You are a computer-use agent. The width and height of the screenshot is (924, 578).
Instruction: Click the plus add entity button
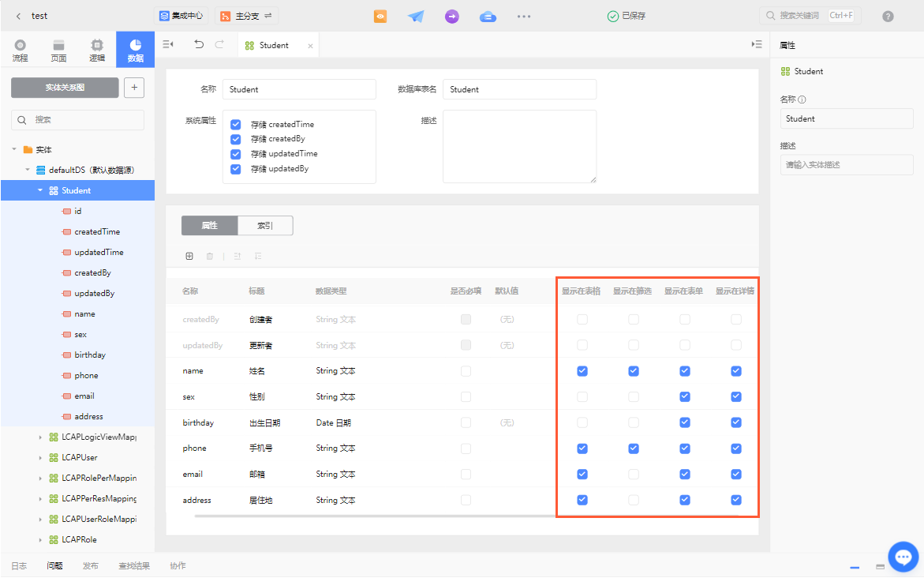[134, 88]
